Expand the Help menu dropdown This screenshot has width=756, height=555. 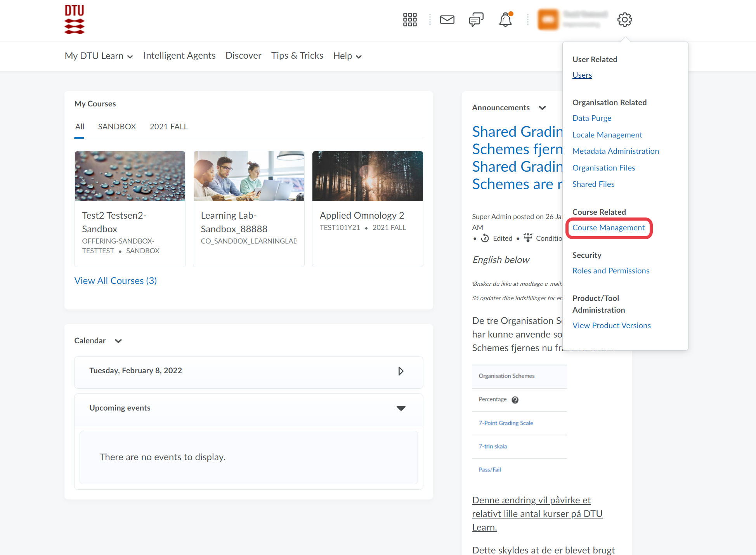(347, 56)
